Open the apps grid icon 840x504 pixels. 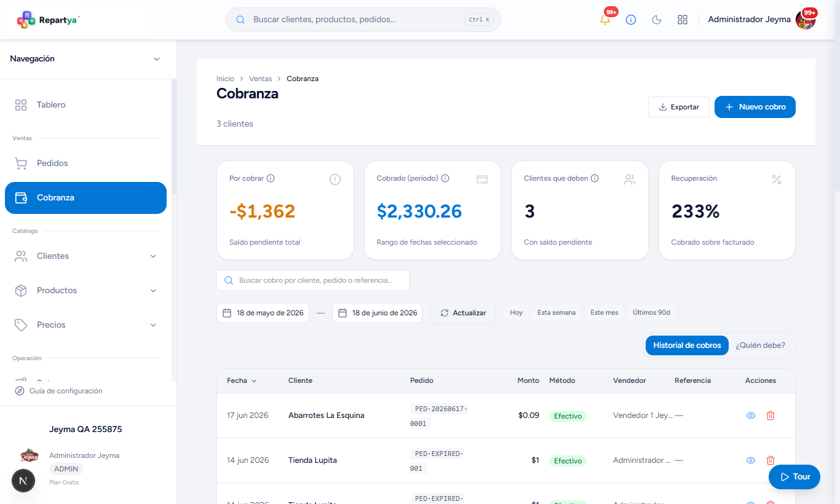tap(683, 20)
